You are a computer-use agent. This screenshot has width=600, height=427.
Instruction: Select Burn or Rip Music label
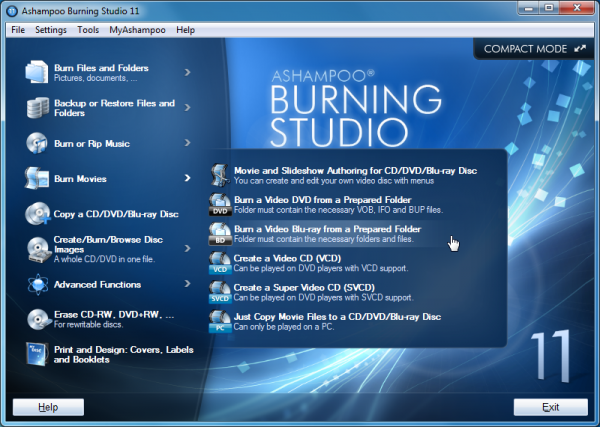(x=92, y=143)
